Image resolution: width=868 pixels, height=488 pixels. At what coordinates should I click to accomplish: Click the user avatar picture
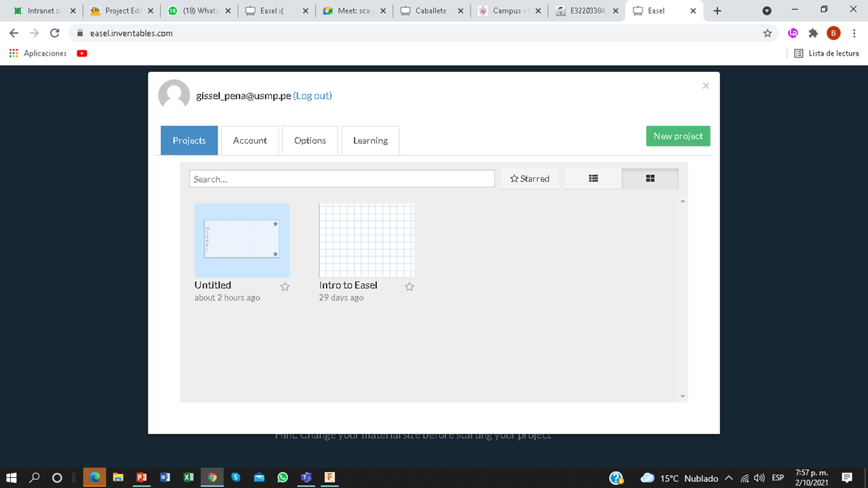click(174, 96)
